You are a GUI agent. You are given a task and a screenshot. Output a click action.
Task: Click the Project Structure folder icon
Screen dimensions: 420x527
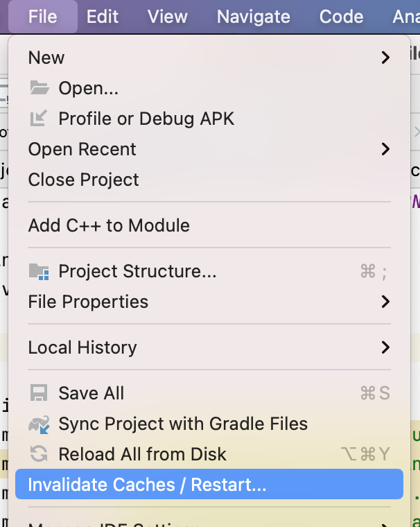(39, 271)
